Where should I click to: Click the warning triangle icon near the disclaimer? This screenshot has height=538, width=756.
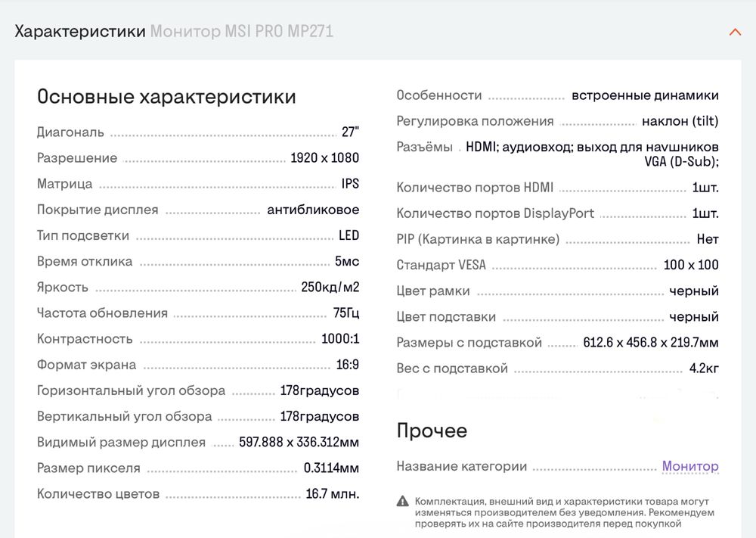pyautogui.click(x=403, y=502)
